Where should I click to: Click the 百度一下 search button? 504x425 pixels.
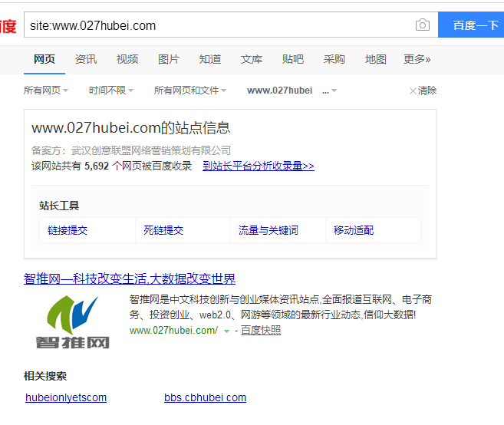coord(471,25)
